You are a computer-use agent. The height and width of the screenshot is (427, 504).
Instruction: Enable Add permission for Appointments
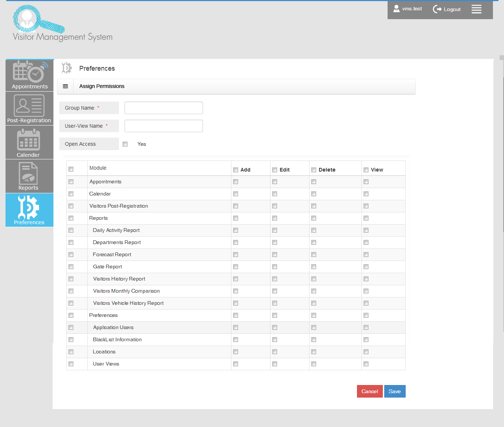(236, 182)
